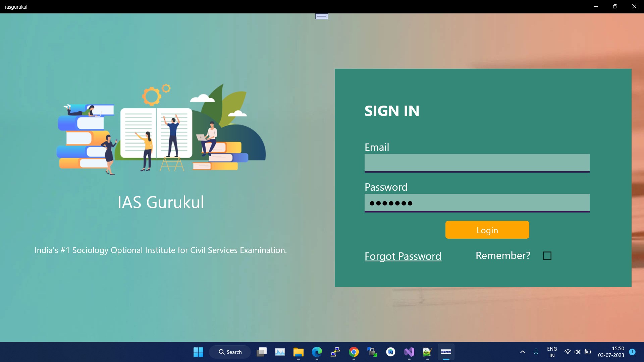
Task: Click the Password input field
Action: 477,202
